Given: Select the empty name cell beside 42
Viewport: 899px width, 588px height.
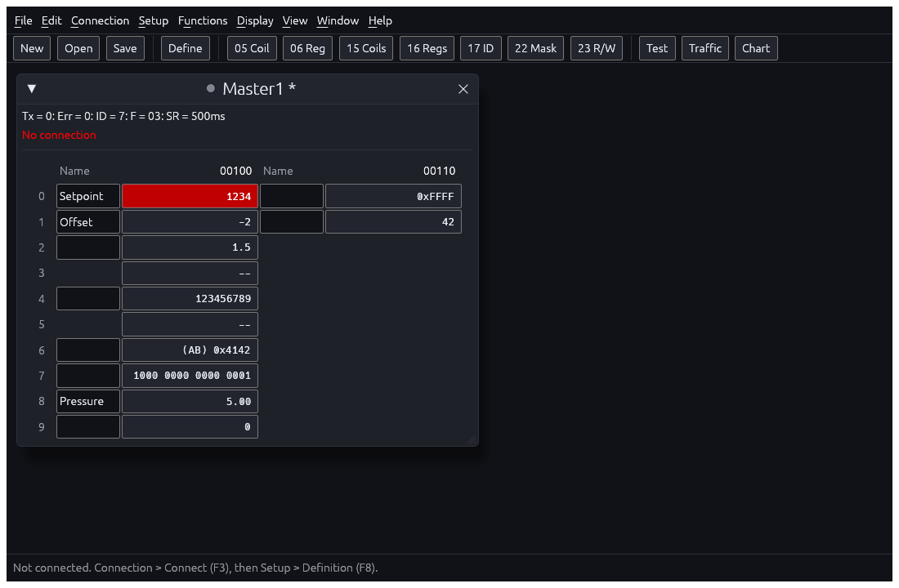Looking at the screenshot, I should (x=292, y=222).
